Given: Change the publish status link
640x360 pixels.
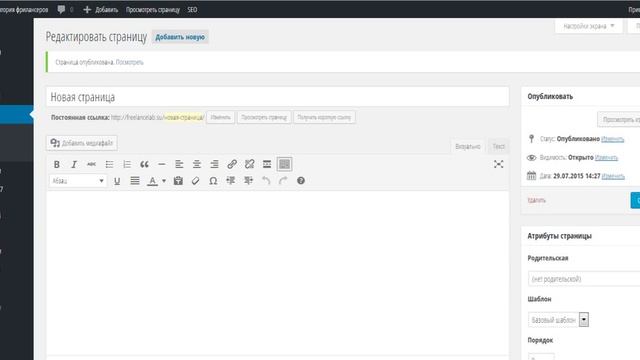Looking at the screenshot, I should click(613, 139).
